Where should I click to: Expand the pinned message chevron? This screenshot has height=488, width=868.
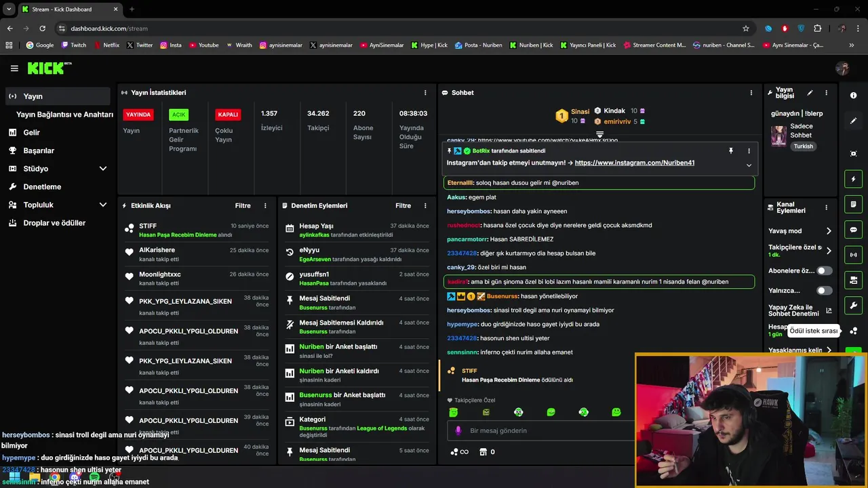point(749,165)
